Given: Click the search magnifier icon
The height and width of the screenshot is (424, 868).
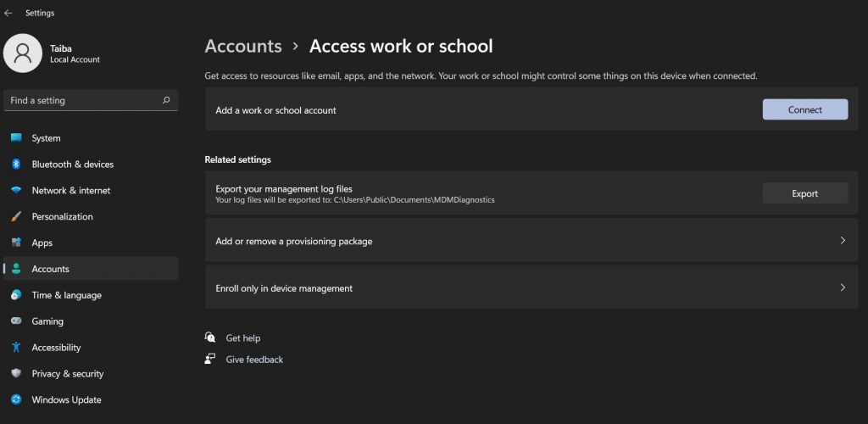Looking at the screenshot, I should 166,100.
